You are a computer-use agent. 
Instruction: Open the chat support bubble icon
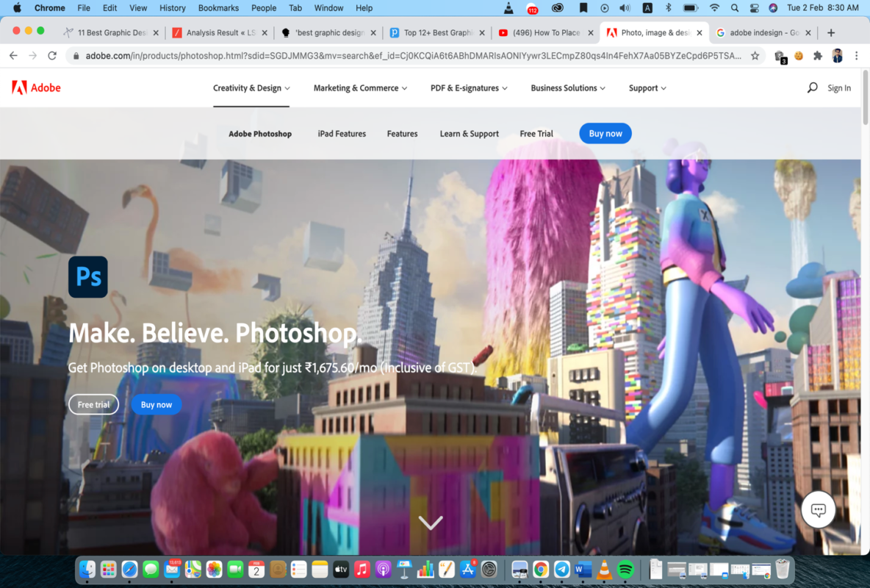pyautogui.click(x=819, y=509)
